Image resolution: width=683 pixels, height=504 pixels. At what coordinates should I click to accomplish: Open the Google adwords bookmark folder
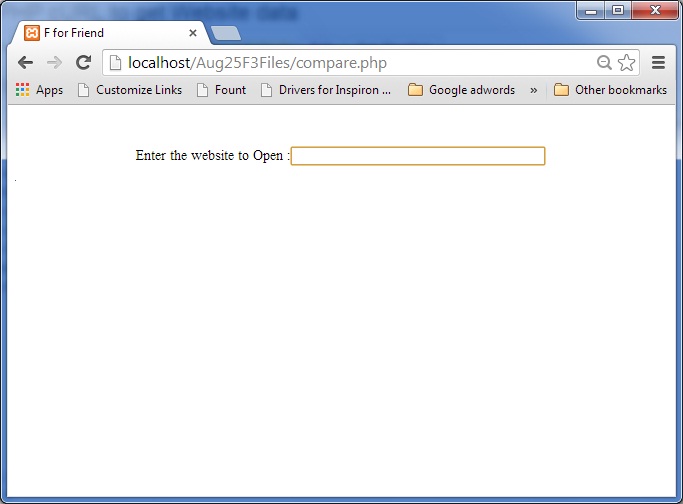coord(461,90)
